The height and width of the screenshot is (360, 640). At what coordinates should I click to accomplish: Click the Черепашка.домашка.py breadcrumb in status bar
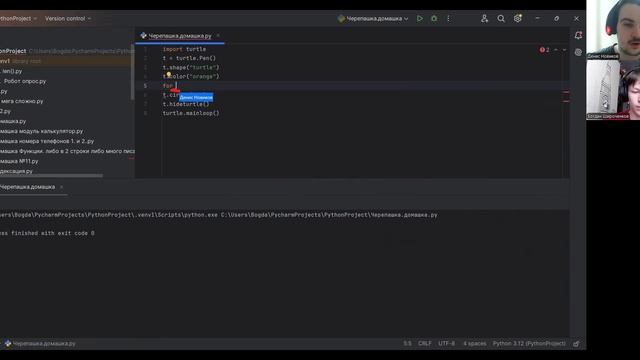click(x=40, y=344)
